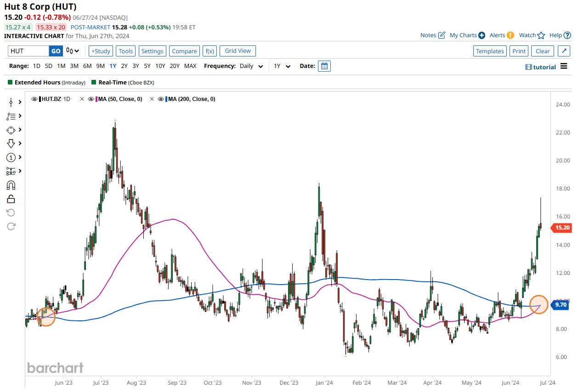
Task: Click the GO button
Action: coord(56,51)
